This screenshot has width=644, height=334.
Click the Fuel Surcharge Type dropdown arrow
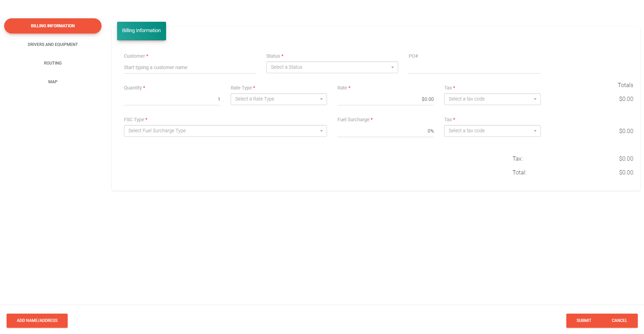[x=321, y=131]
